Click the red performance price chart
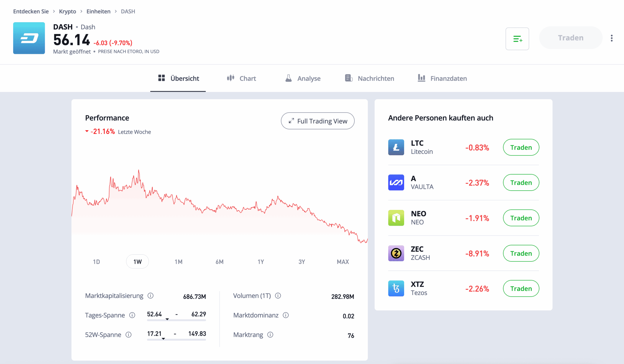This screenshot has width=624, height=364. (x=219, y=207)
